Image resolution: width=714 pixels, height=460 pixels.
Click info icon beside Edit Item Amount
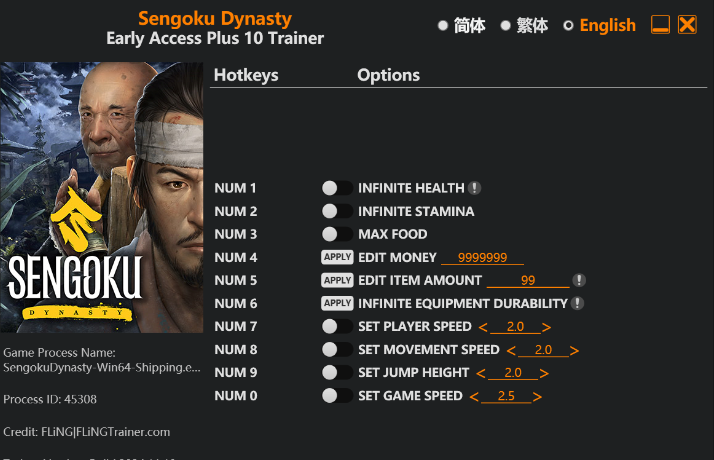[579, 280]
